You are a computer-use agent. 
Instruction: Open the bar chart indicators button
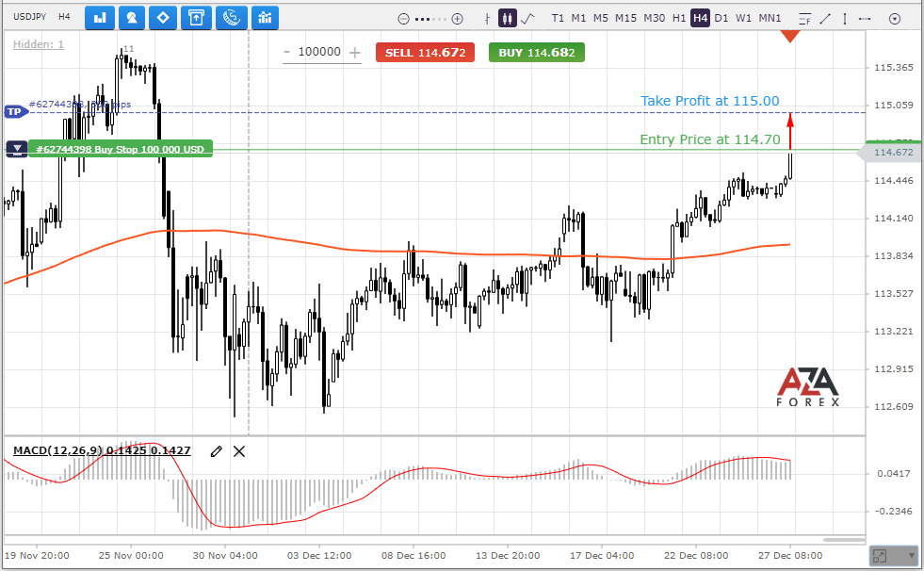100,18
